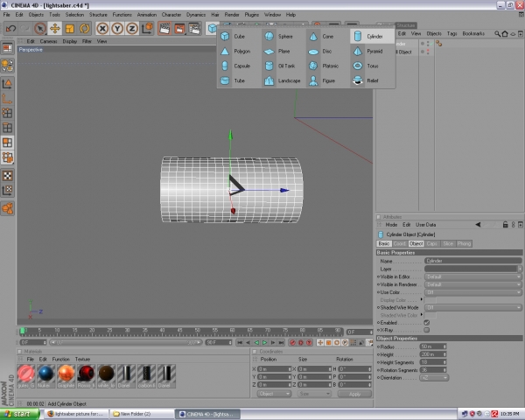The width and height of the screenshot is (525, 420).
Task: Toggle Z axis lock
Action: pos(132,29)
